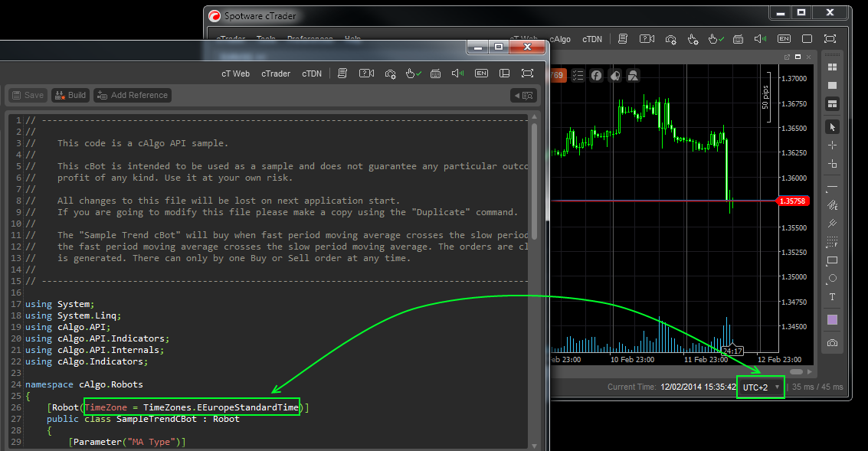868x451 pixels.
Task: Maximize the chart panel inside cTrader
Action: coord(798,57)
